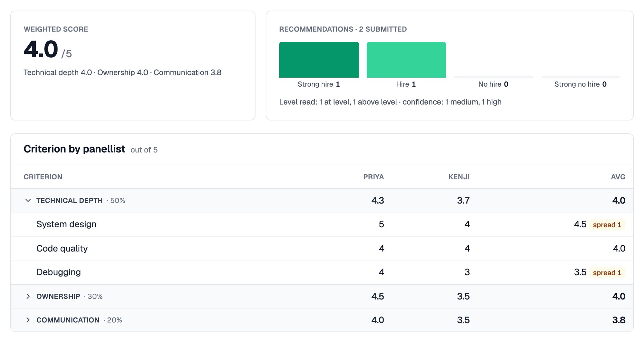Image resolution: width=644 pixels, height=342 pixels.
Task: Click the PRIYA column header
Action: pos(374,177)
